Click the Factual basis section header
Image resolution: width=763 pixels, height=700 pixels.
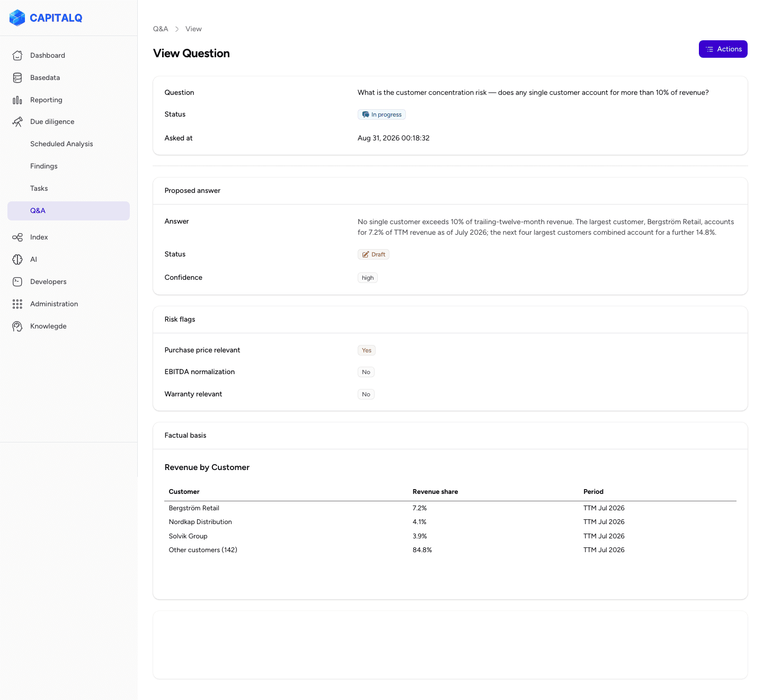(185, 436)
